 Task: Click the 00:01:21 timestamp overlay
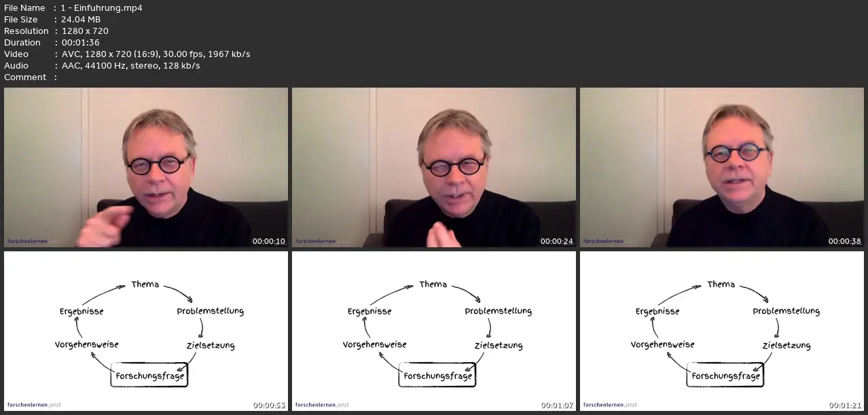(x=845, y=405)
